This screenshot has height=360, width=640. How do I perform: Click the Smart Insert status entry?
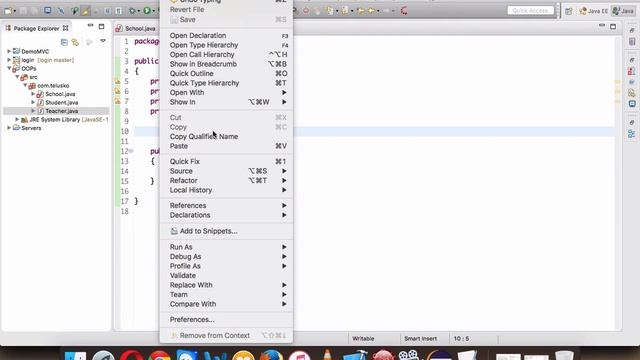tap(420, 339)
